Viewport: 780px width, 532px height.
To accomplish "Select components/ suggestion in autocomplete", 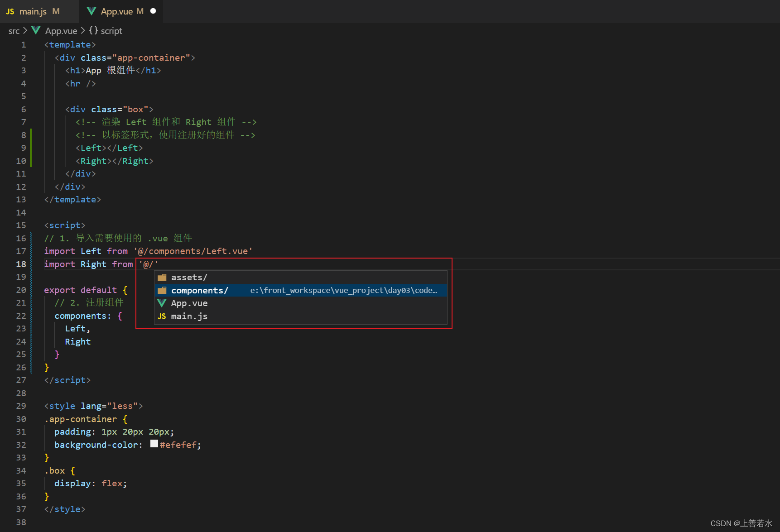I will point(301,290).
